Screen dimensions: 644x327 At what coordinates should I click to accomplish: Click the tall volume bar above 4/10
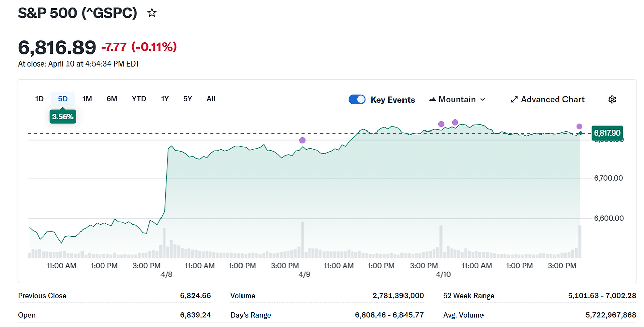[441, 242]
